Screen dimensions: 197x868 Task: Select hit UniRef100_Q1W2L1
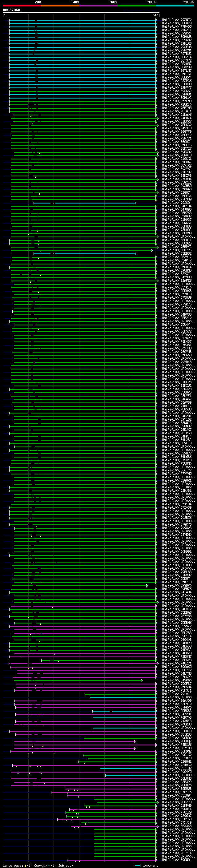(x=177, y=30)
